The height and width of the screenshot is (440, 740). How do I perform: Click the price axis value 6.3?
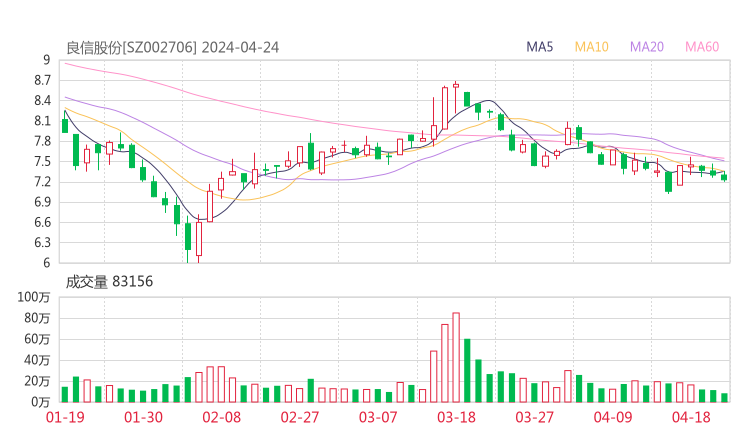click(42, 243)
